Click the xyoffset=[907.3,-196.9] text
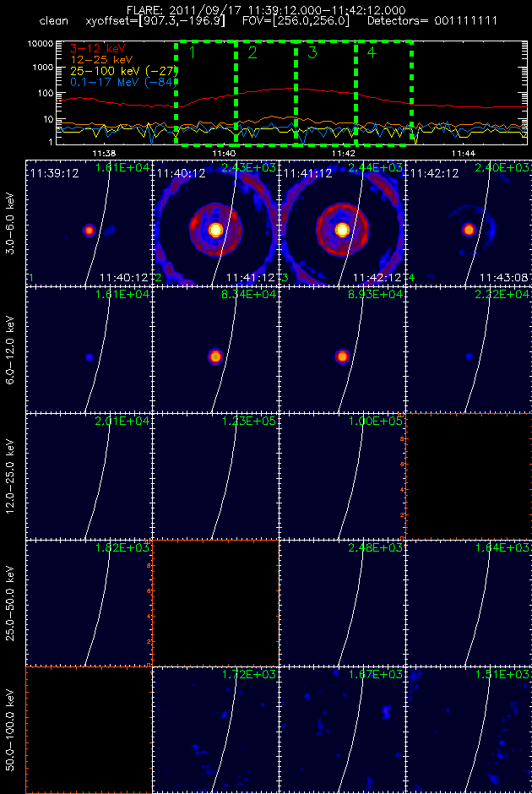The image size is (532, 794). click(x=156, y=21)
